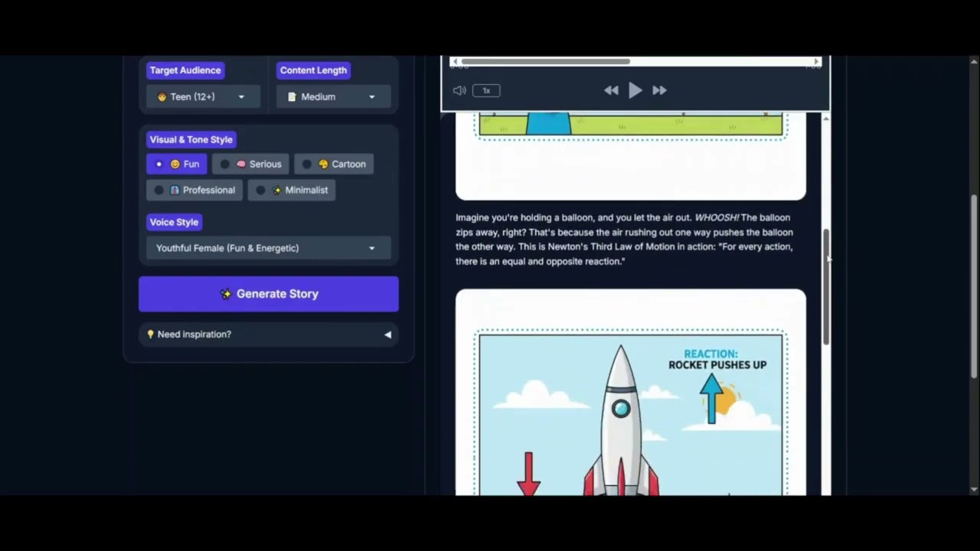Click the green grass illustration image
Viewport: 980px width, 551px height.
(631, 126)
